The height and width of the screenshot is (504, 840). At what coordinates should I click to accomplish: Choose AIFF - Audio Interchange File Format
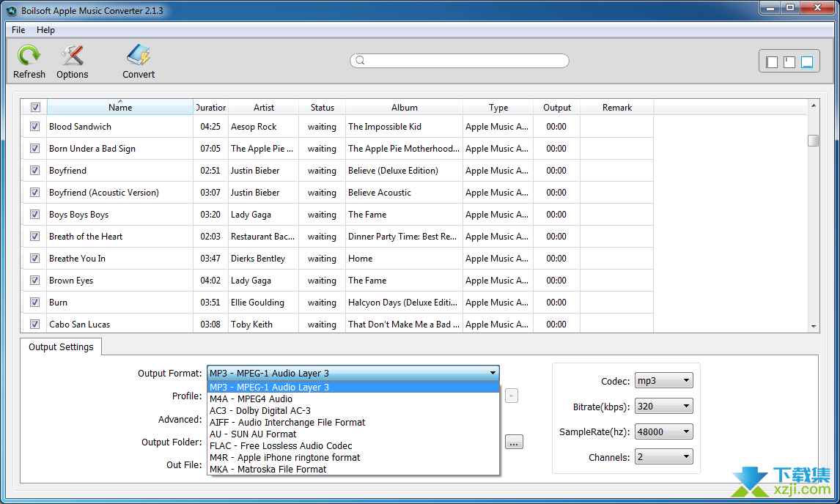pos(353,423)
